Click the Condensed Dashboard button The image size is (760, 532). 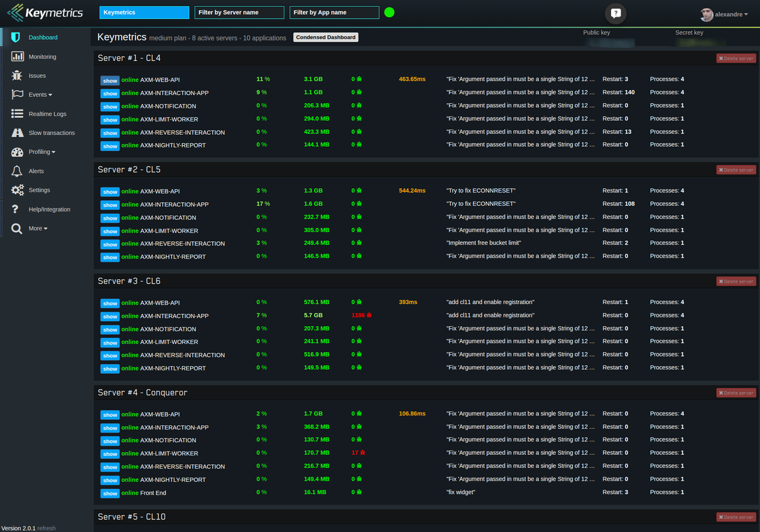point(326,37)
